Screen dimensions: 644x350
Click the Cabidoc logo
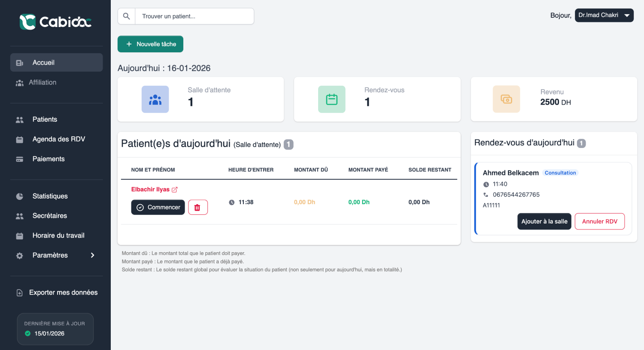click(56, 21)
